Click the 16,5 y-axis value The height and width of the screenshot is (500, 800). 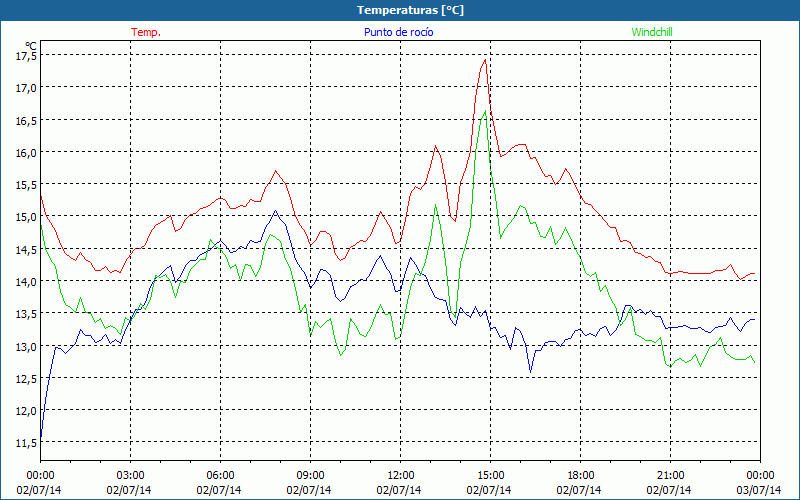point(26,120)
